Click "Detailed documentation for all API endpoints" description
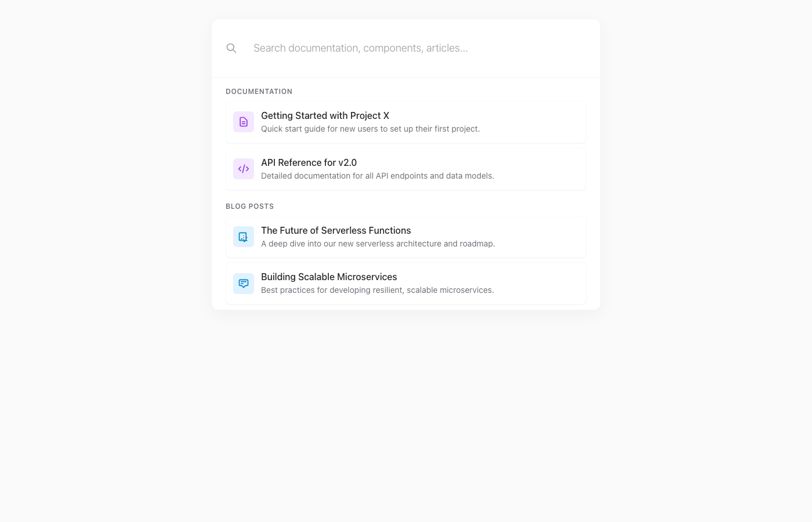This screenshot has width=812, height=522. tap(378, 176)
